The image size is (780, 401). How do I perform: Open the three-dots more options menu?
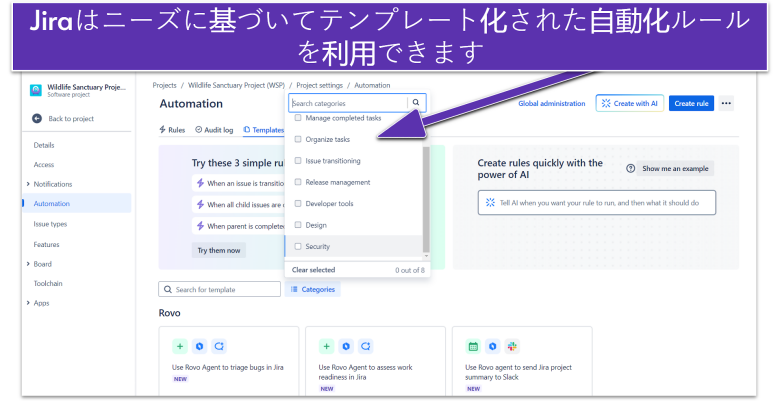pyautogui.click(x=726, y=103)
